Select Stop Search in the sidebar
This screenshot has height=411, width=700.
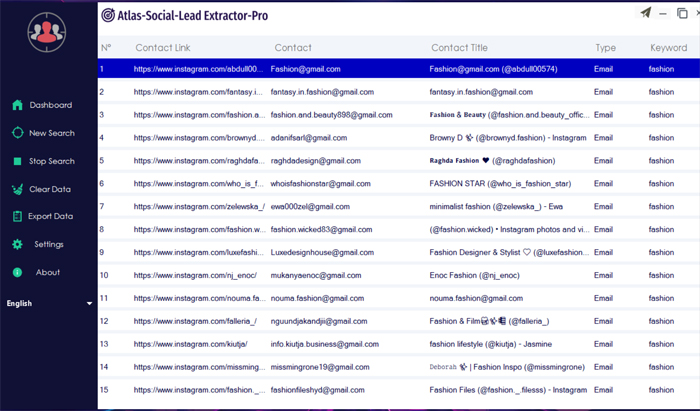(x=52, y=161)
